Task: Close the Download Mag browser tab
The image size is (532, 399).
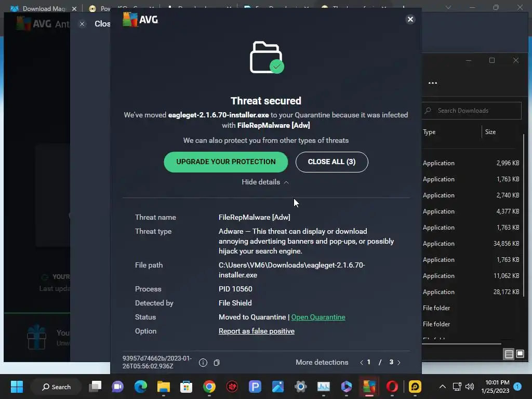Action: pos(74,8)
